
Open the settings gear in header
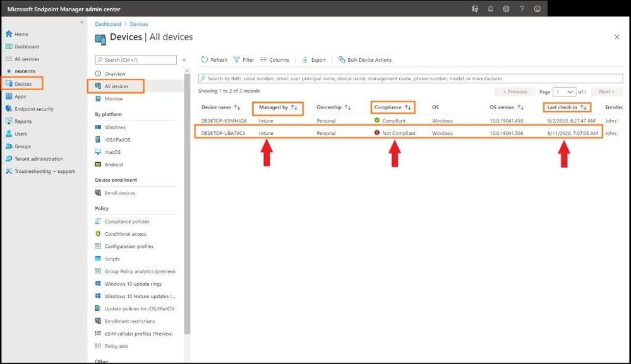tap(506, 9)
